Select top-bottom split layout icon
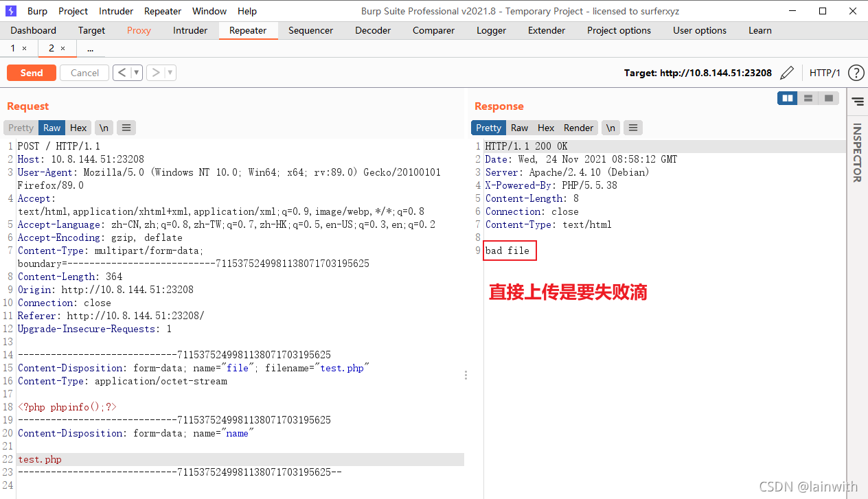This screenshot has width=868, height=499. tap(808, 99)
